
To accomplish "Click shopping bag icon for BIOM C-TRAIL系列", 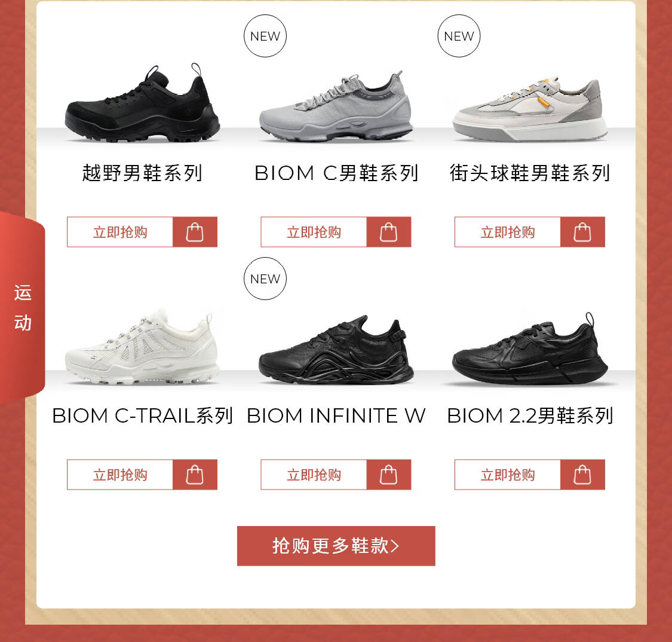I will point(195,475).
